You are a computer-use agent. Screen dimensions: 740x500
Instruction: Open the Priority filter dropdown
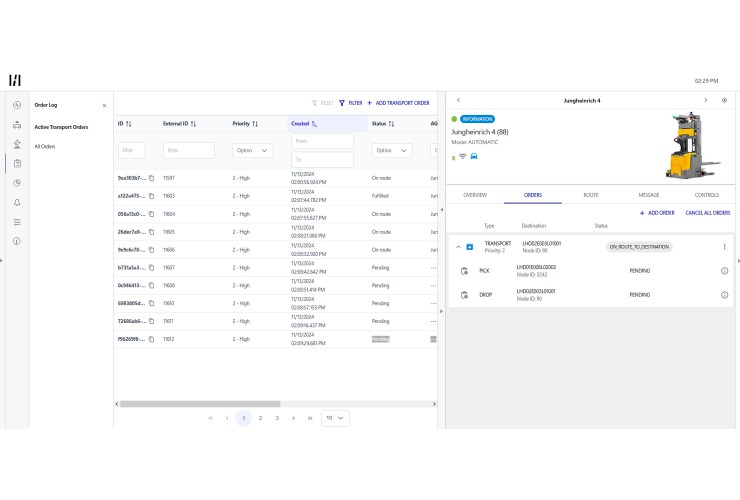252,151
